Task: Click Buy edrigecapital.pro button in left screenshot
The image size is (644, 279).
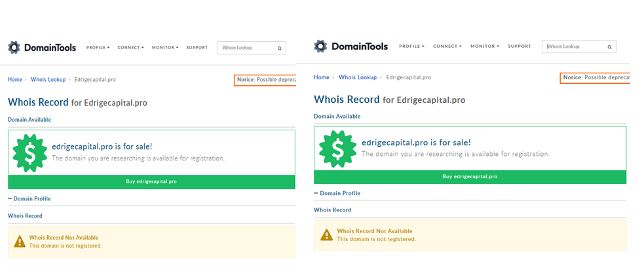Action: pos(151,182)
